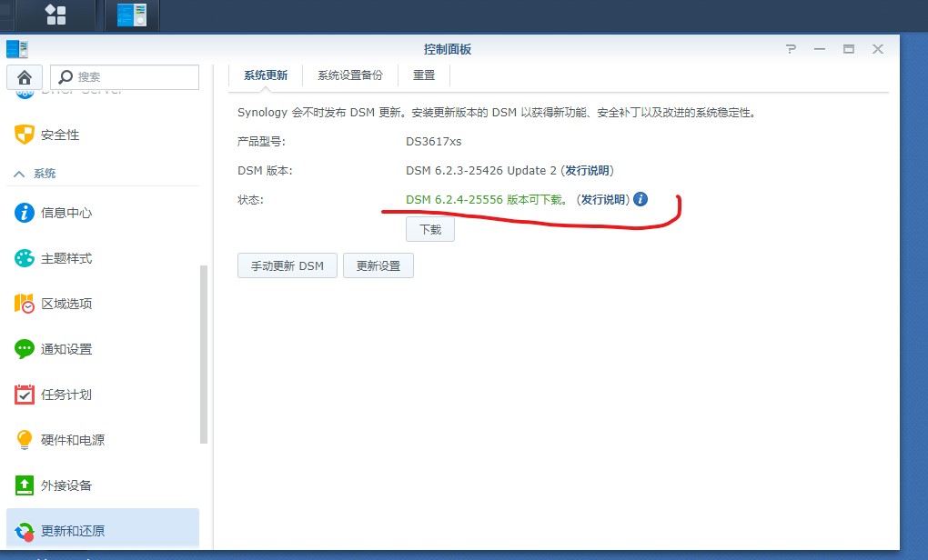The width and height of the screenshot is (928, 560).
Task: Switch to the 重置 tab
Action: [424, 75]
